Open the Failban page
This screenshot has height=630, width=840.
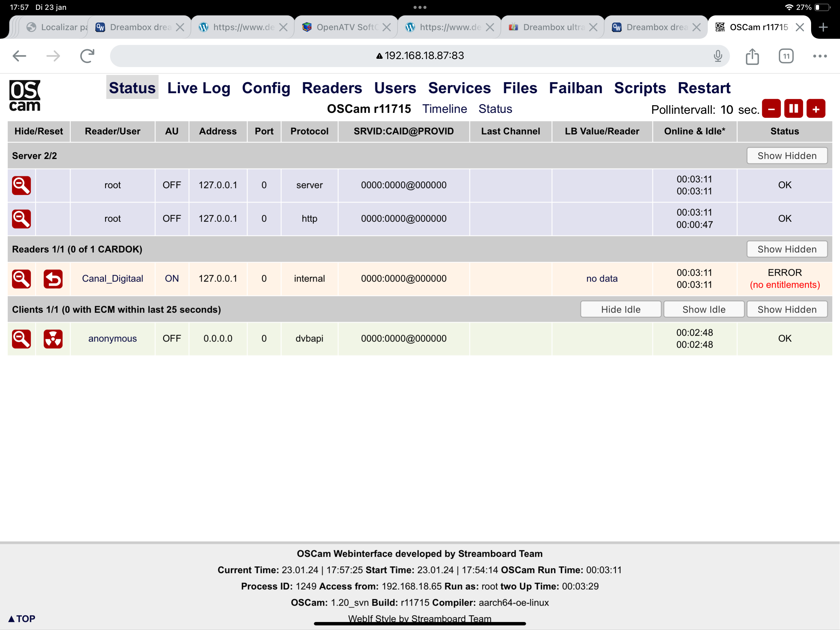(575, 88)
